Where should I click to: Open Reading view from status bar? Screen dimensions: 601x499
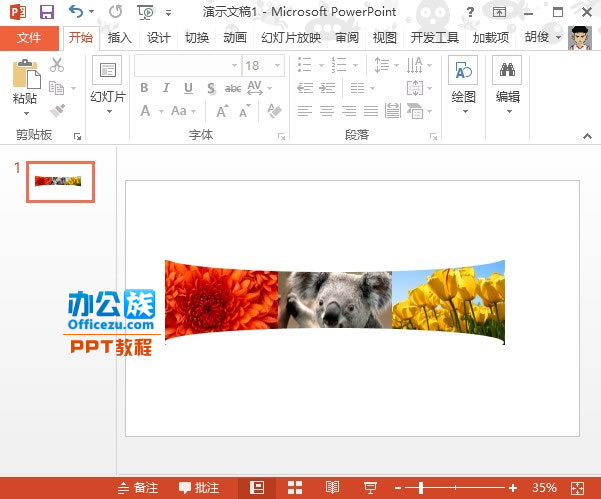(x=333, y=487)
